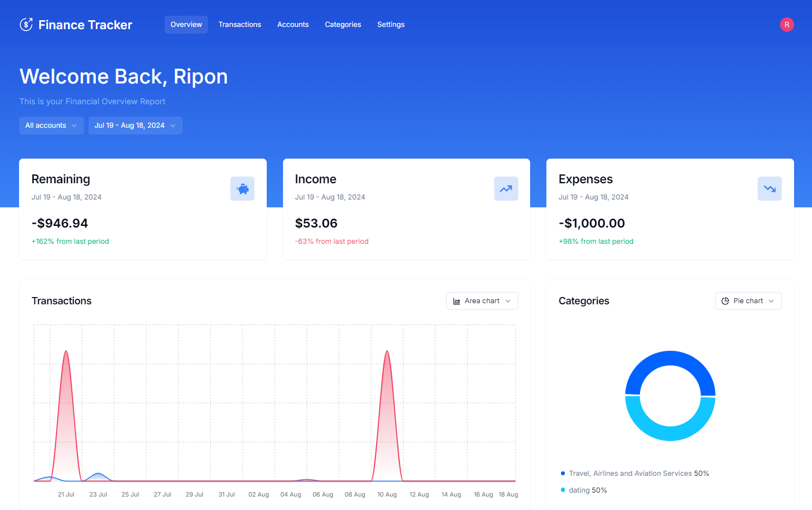Switch to the Accounts tab
Image resolution: width=812 pixels, height=510 pixels.
[293, 24]
